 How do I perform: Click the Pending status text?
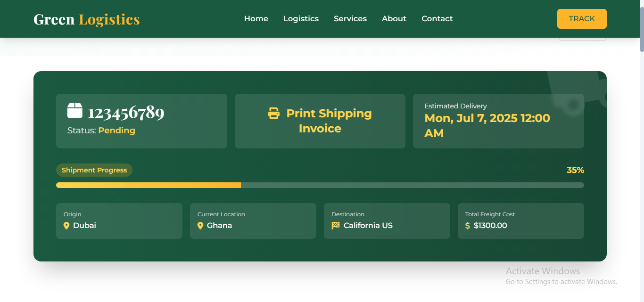coord(116,131)
